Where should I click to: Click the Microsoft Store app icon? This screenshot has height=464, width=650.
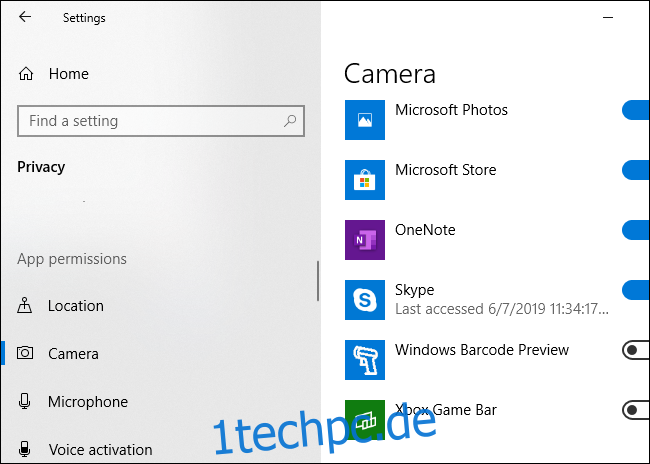[x=365, y=180]
